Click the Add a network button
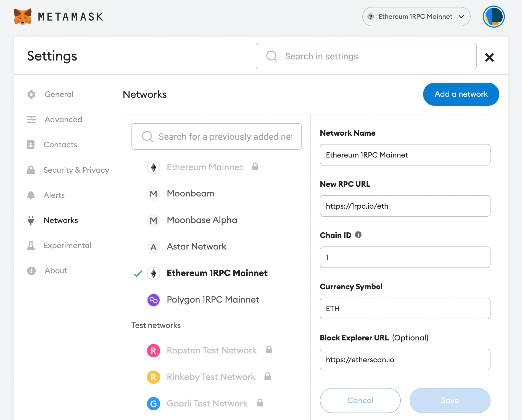 tap(461, 94)
